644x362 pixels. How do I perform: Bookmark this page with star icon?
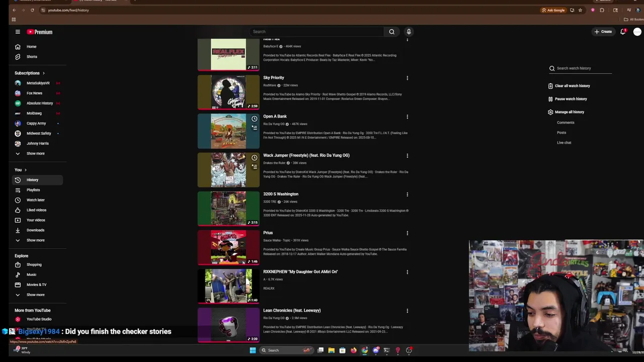(x=580, y=10)
